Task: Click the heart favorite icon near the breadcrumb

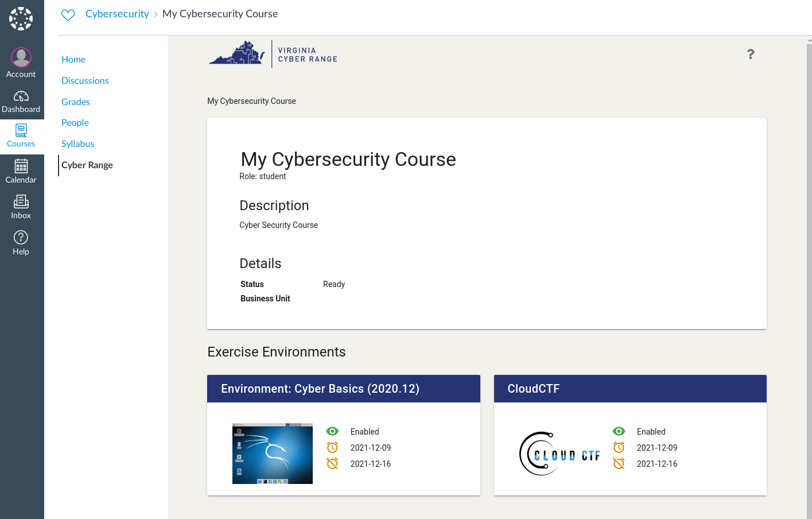Action: [x=68, y=14]
